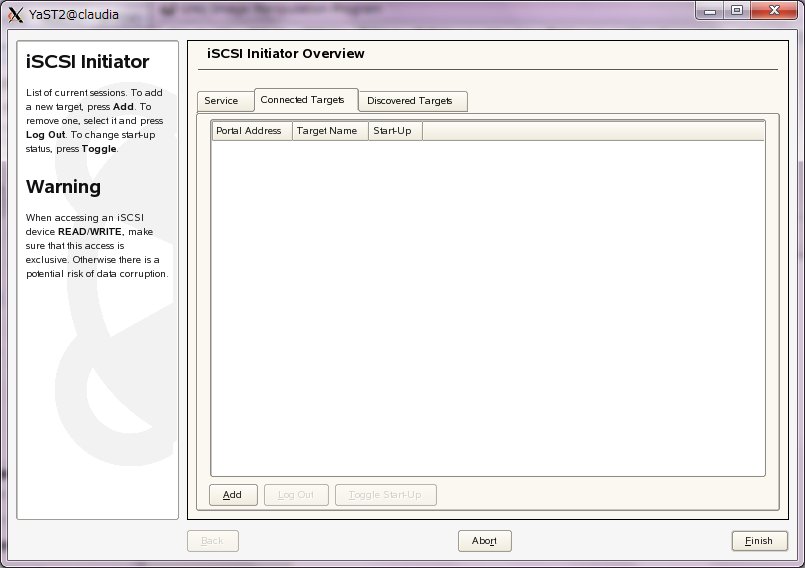Click the Back button
Screen dimensions: 805x568
coord(213,541)
